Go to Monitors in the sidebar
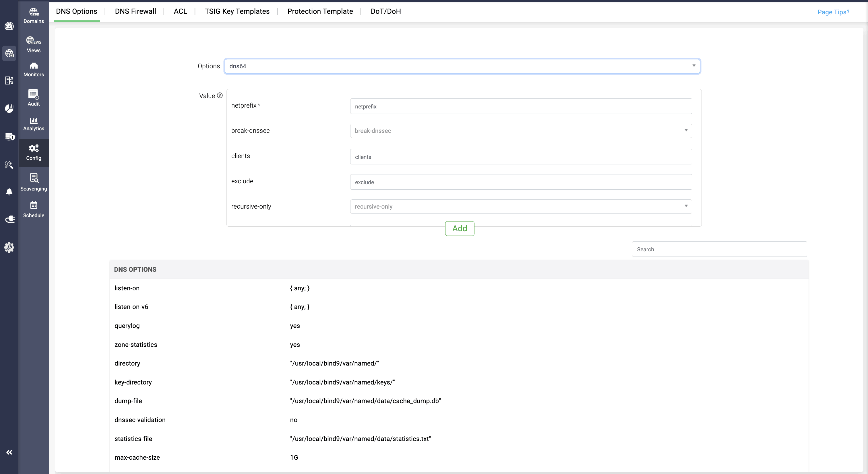Screen dimensions: 868x474 (x=33, y=69)
